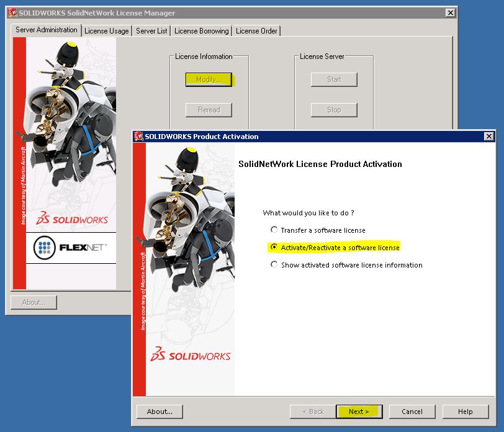Open the License Order tab
This screenshot has width=504, height=432.
[256, 31]
